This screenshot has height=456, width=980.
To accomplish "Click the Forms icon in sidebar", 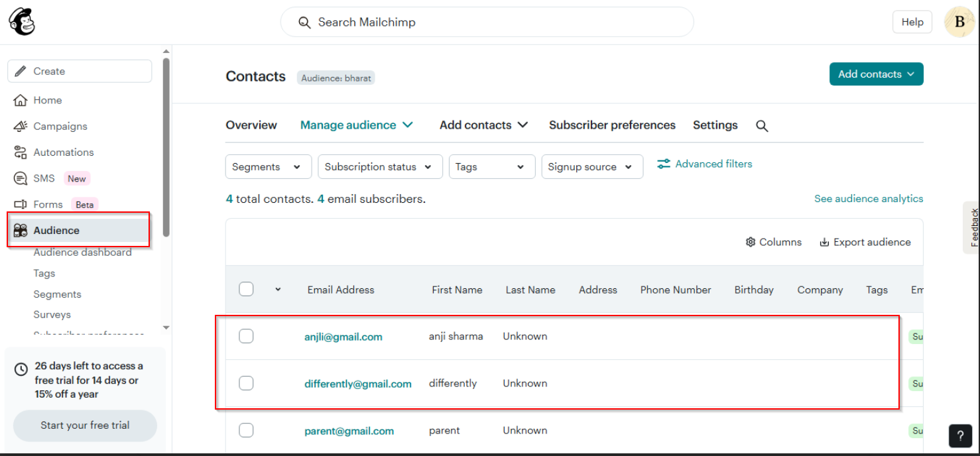I will [x=21, y=205].
